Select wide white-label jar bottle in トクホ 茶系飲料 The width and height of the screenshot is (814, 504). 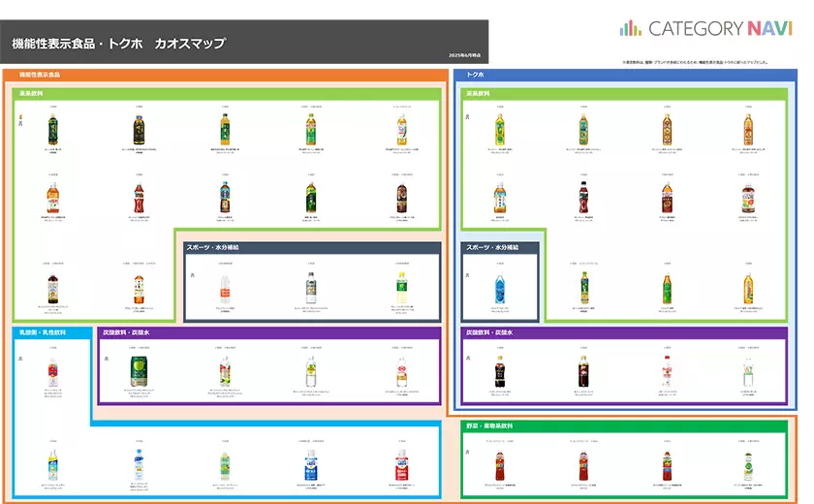click(748, 199)
